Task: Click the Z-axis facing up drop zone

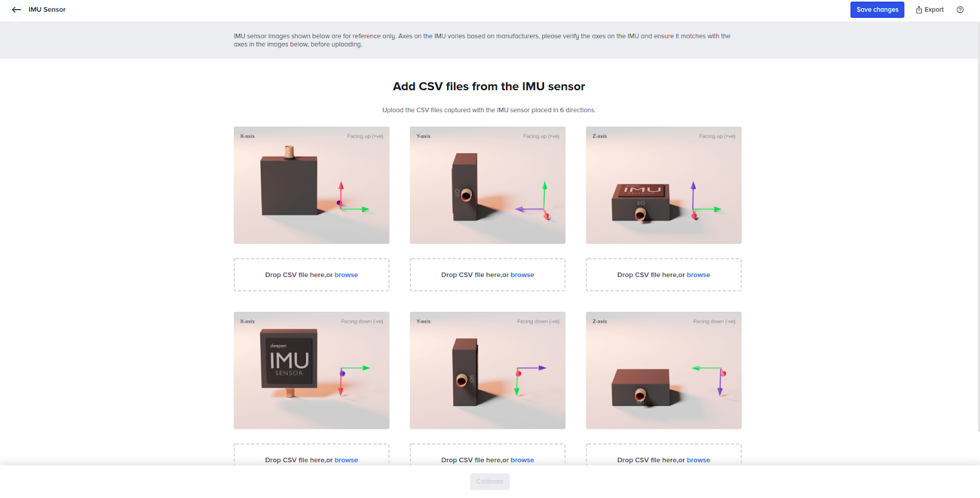Action: [x=663, y=274]
